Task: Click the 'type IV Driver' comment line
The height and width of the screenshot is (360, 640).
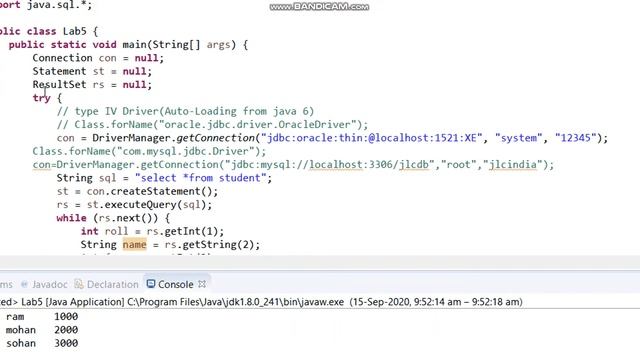Action: click(185, 111)
